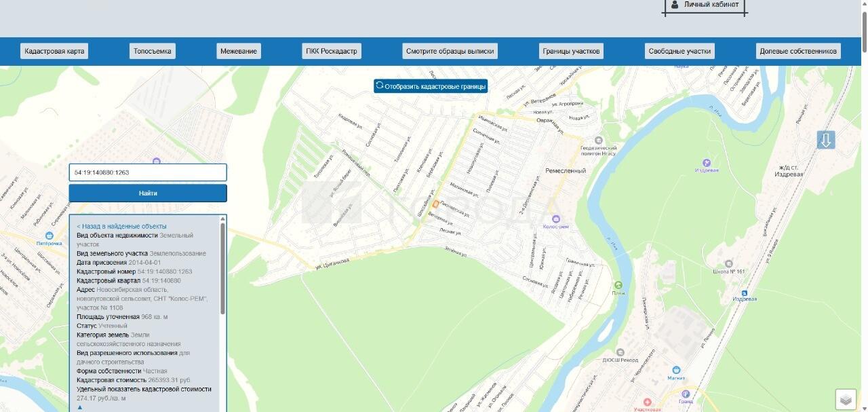This screenshot has width=868, height=412.
Task: Click Отобразить кадастровые границы button
Action: 431,86
